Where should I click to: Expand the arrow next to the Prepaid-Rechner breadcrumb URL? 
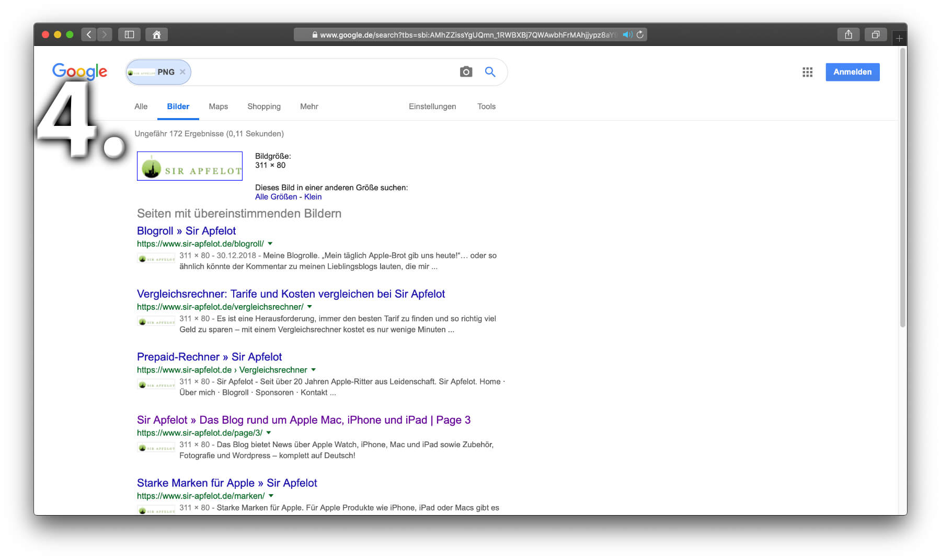pyautogui.click(x=314, y=370)
